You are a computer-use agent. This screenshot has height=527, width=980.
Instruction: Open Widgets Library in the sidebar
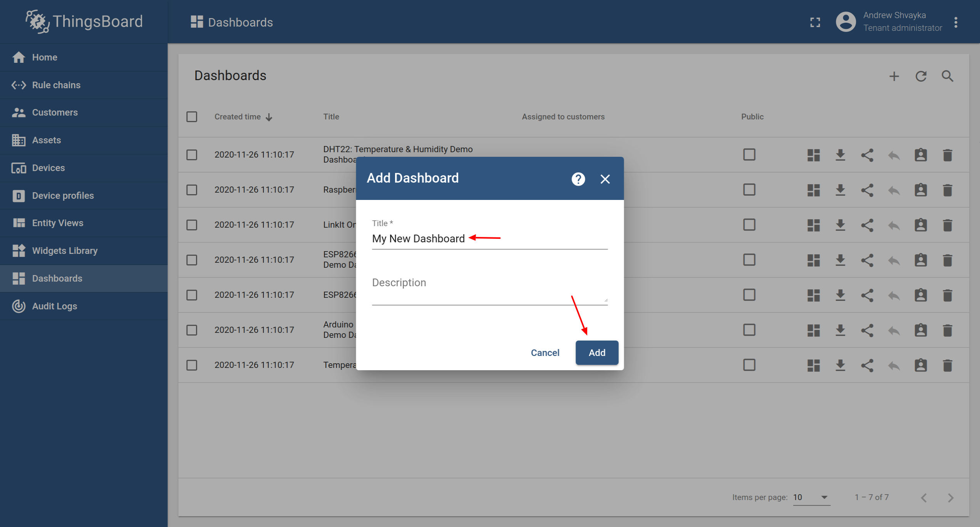(65, 251)
